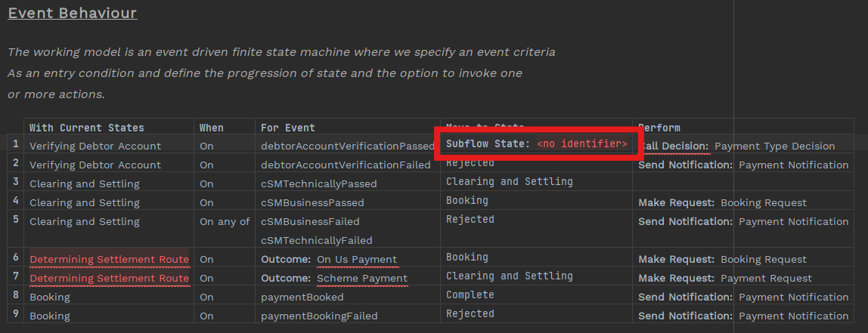Click the cSMTechnicallyPassed event cell
The height and width of the screenshot is (333, 868).
tap(318, 183)
